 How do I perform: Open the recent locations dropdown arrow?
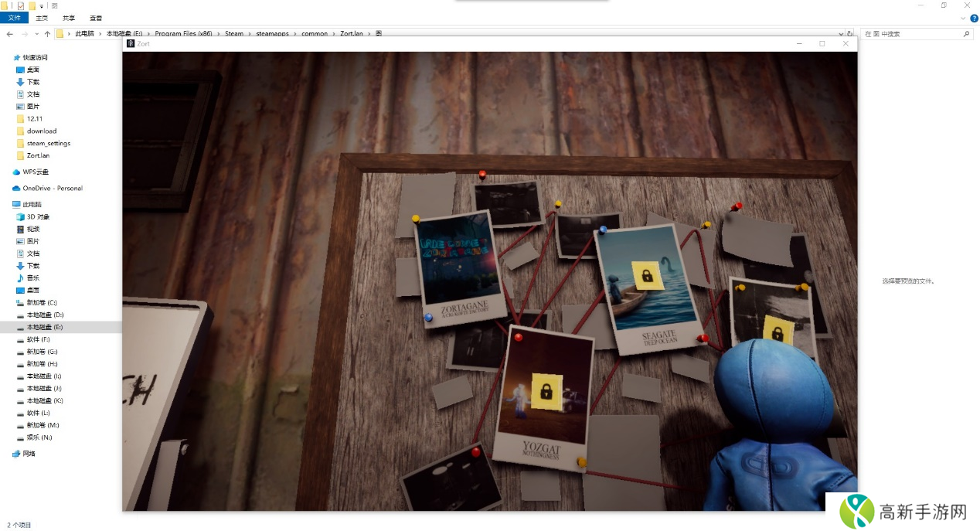click(x=36, y=34)
